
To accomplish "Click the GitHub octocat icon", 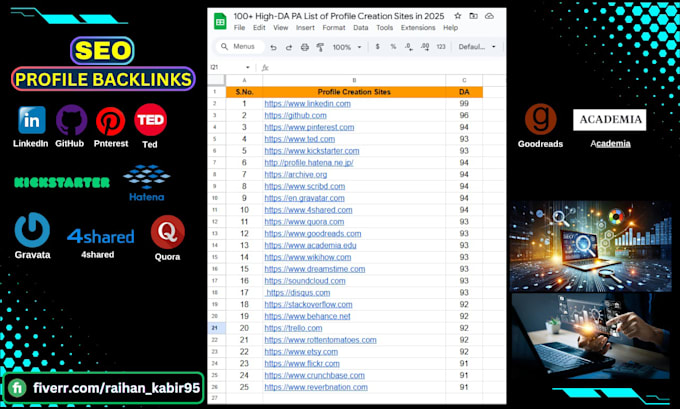I will tap(71, 120).
